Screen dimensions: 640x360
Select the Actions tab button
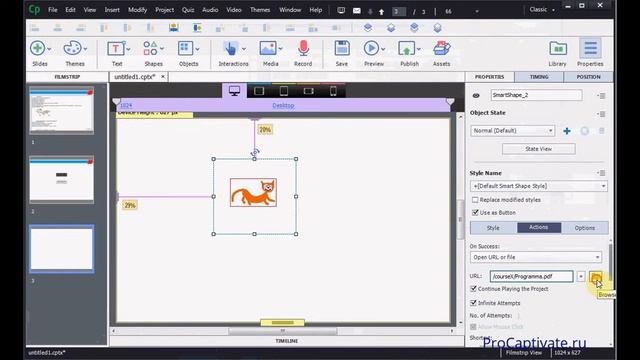coord(539,227)
